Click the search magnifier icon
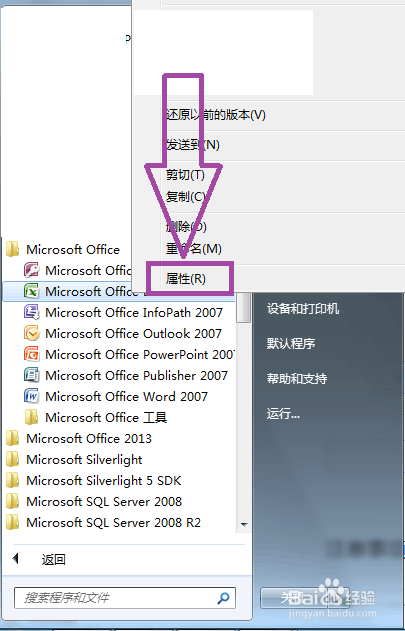 [223, 598]
